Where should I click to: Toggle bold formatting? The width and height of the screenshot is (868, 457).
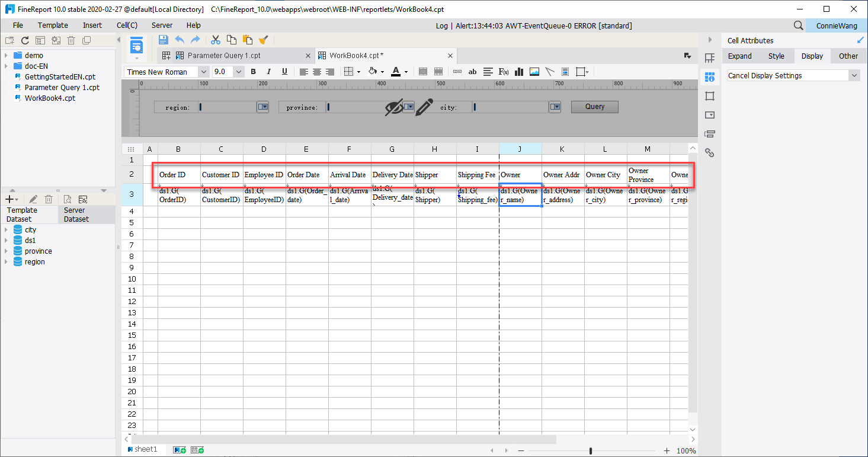[254, 72]
